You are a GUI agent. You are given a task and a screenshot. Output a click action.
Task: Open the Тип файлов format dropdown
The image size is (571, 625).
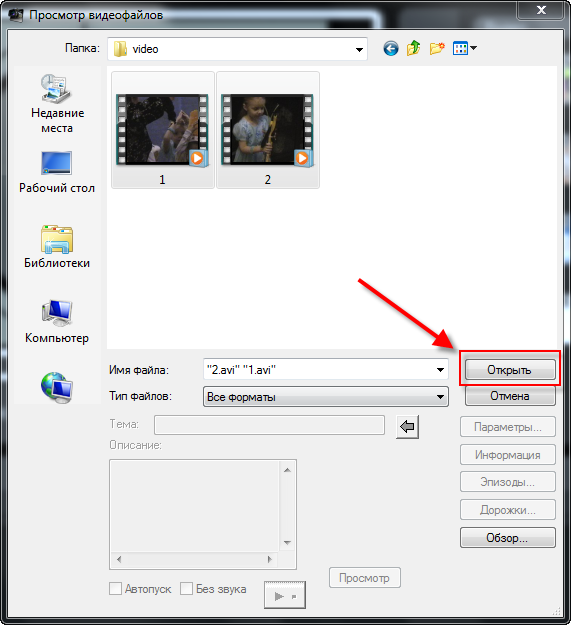coord(326,397)
